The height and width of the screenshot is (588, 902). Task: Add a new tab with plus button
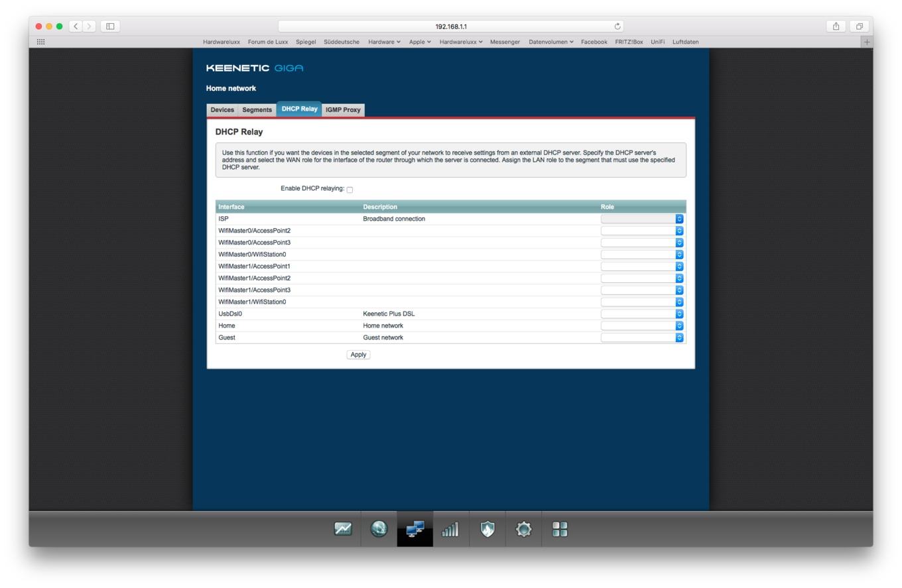click(x=866, y=42)
